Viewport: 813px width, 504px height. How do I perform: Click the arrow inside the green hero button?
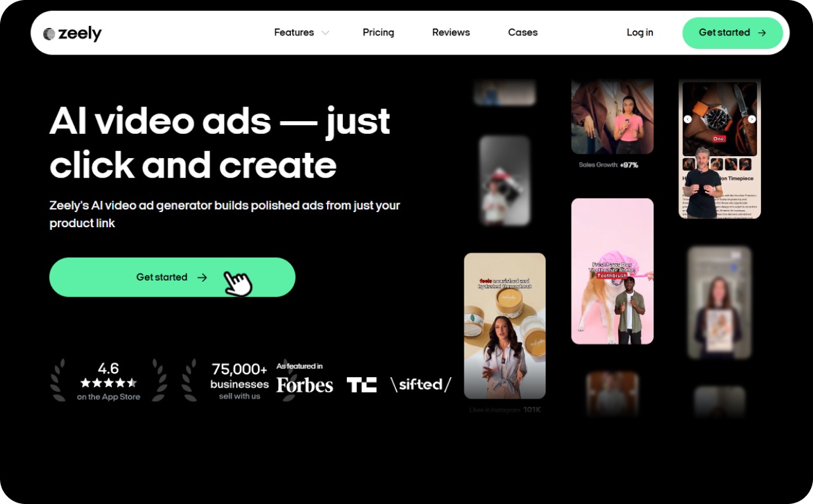pos(202,277)
